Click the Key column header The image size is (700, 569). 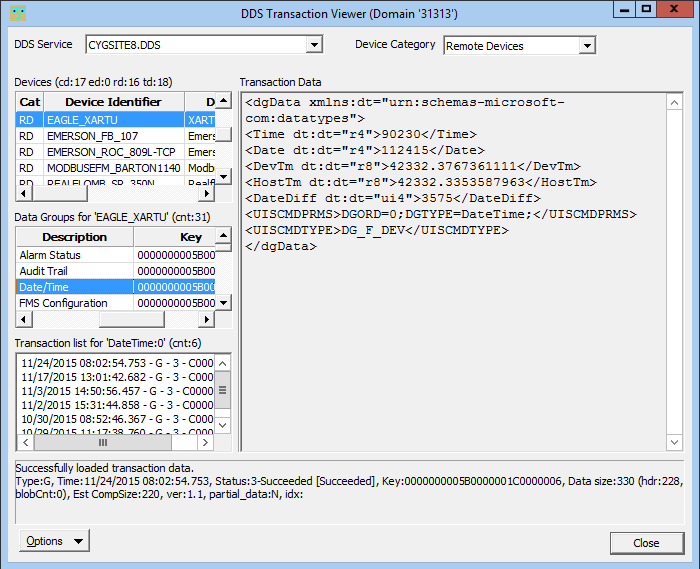(x=175, y=237)
